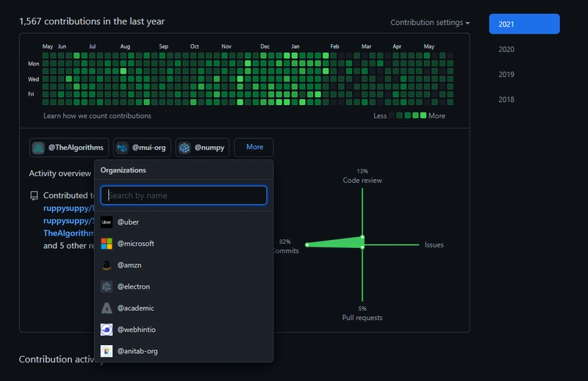Click the Commits point on activity chart
Viewport: 588px width, 381px height.
(x=307, y=244)
